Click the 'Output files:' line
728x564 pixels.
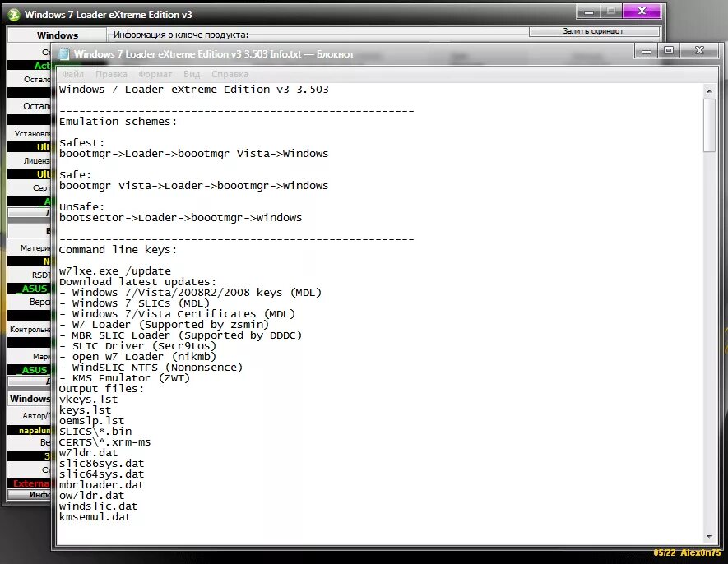tap(101, 389)
